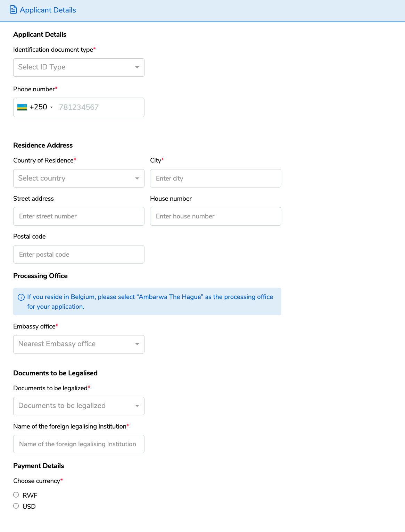The height and width of the screenshot is (532, 405).
Task: Open the Select country dropdown
Action: pyautogui.click(x=79, y=178)
